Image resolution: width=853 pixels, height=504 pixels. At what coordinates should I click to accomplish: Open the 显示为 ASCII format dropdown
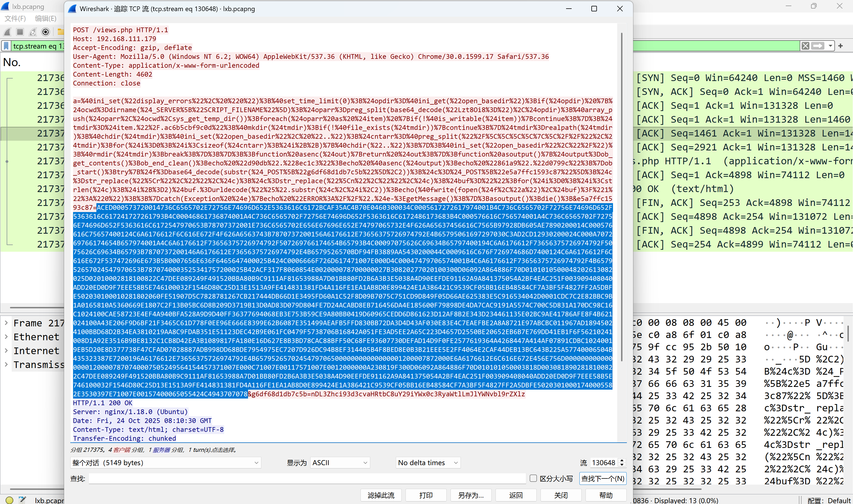pyautogui.click(x=340, y=463)
